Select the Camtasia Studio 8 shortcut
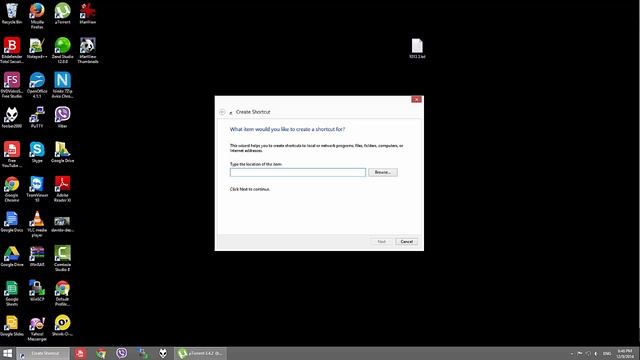The width and height of the screenshot is (640, 360). tap(62, 258)
